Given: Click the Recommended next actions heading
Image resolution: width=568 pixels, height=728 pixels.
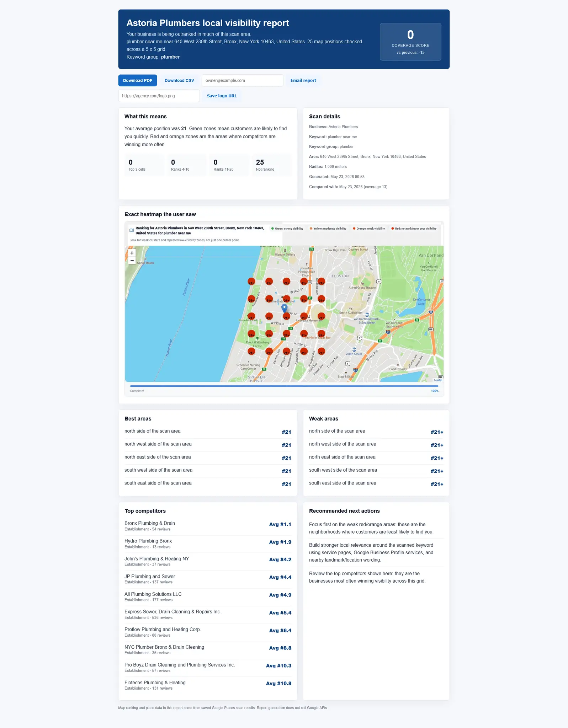Looking at the screenshot, I should tap(344, 511).
